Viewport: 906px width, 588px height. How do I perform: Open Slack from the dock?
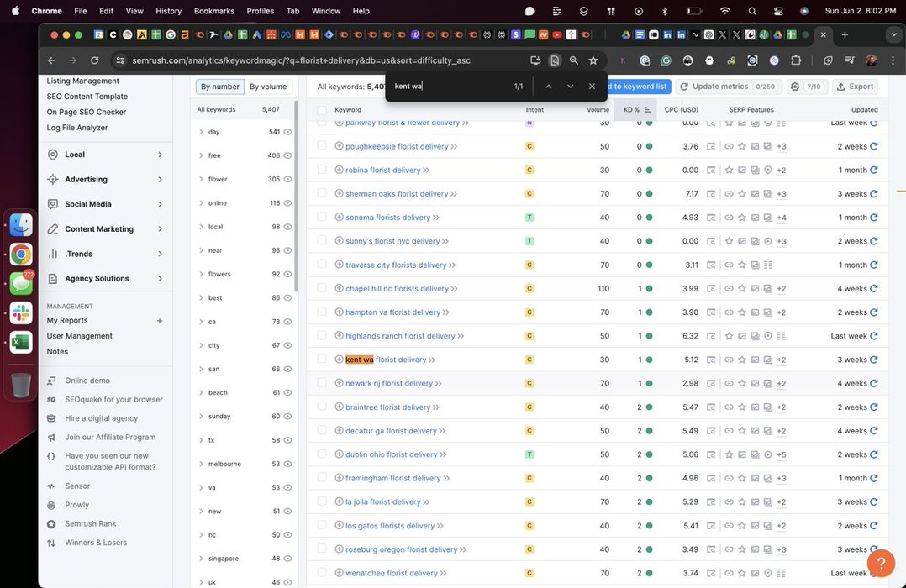[x=21, y=312]
